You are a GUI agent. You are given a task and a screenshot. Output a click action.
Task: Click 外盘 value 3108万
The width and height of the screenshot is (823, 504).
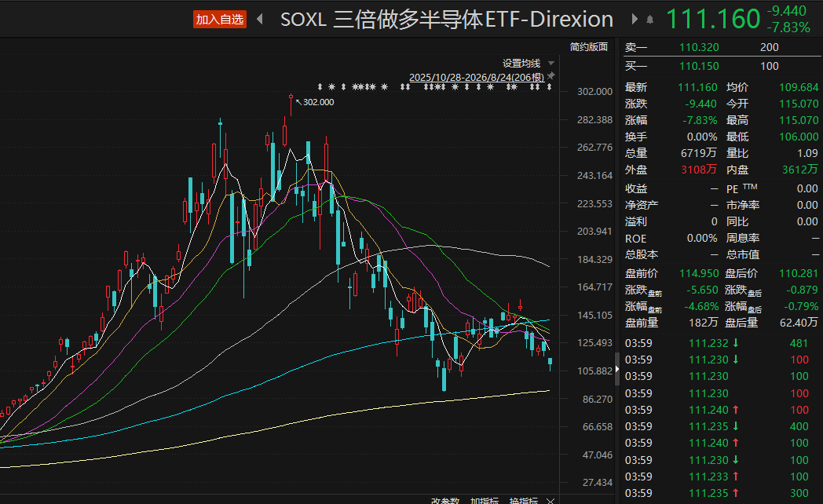pos(699,170)
